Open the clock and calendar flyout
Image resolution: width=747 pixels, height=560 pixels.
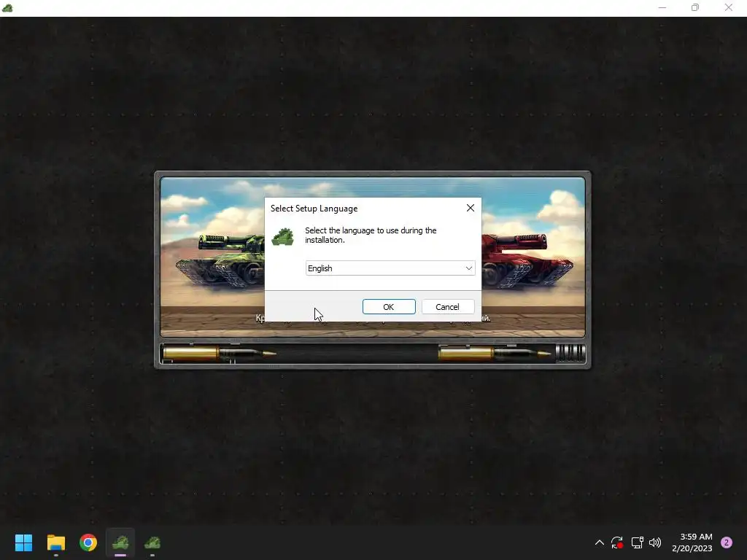pos(692,542)
